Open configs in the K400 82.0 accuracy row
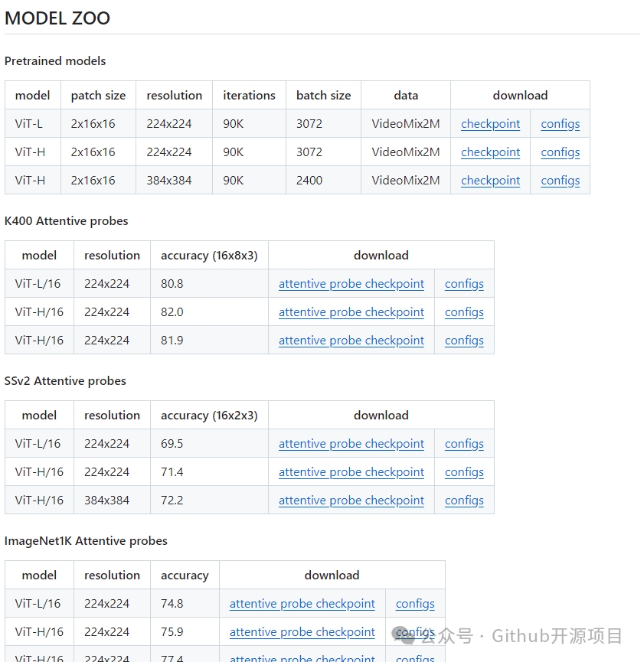 [464, 312]
